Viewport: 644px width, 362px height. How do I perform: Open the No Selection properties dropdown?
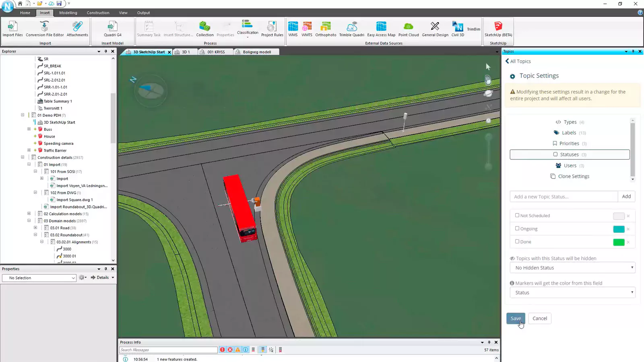[x=39, y=278]
